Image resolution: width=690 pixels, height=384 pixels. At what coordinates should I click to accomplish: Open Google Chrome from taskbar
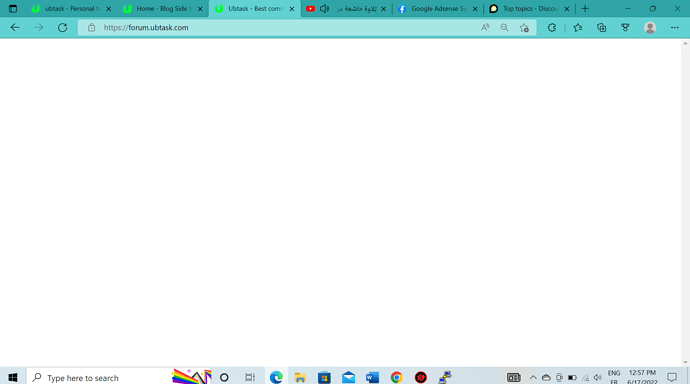coord(396,377)
